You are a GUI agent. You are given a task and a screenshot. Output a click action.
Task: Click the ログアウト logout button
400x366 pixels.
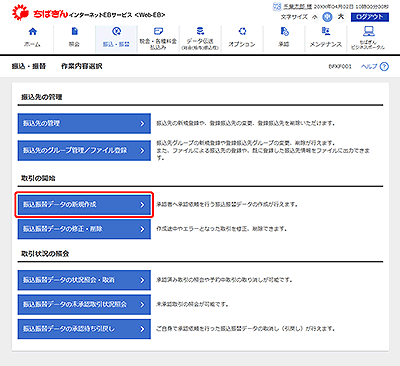pyautogui.click(x=370, y=17)
